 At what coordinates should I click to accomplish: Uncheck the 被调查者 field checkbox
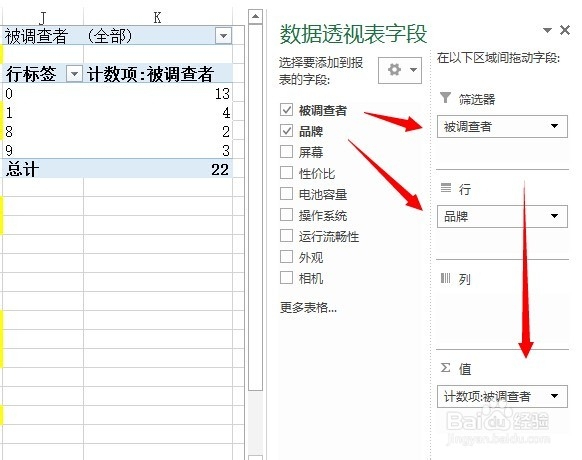coord(286,110)
